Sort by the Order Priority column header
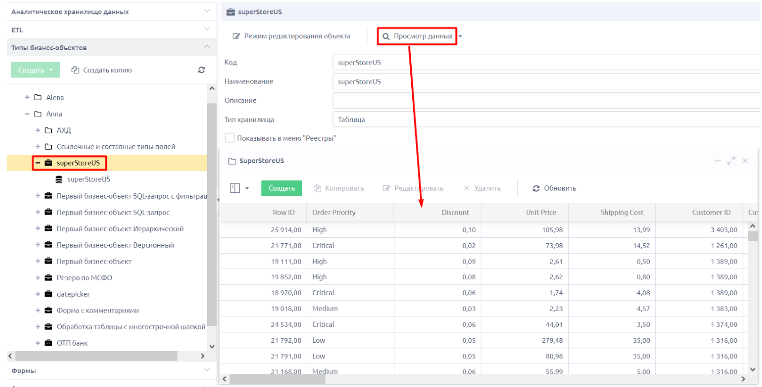The image size is (762, 387). coord(350,212)
